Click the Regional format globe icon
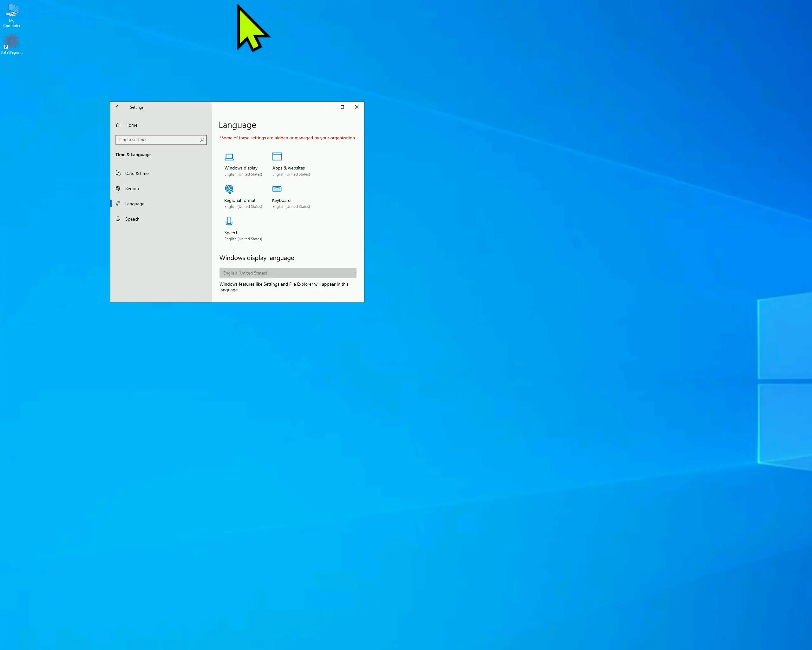Viewport: 812px width, 650px height. coord(229,189)
